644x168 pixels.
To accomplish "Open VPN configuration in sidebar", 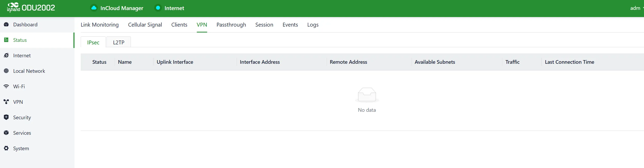I will [x=37, y=102].
